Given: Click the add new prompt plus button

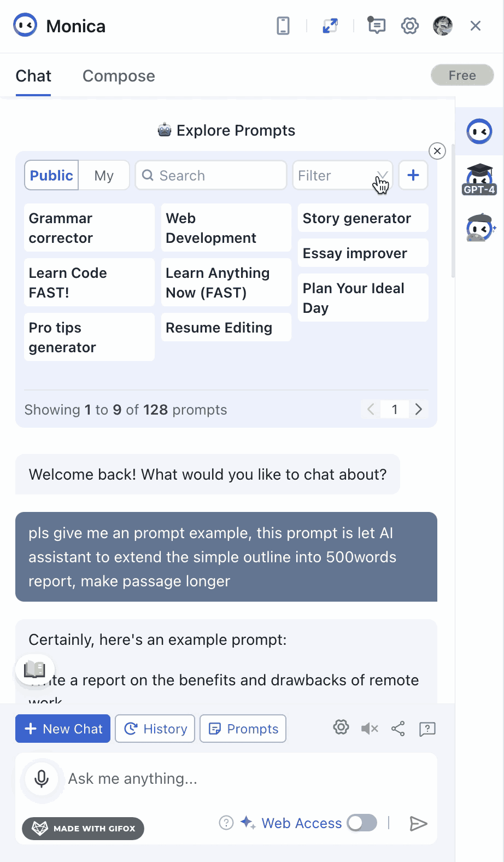Looking at the screenshot, I should pyautogui.click(x=413, y=176).
